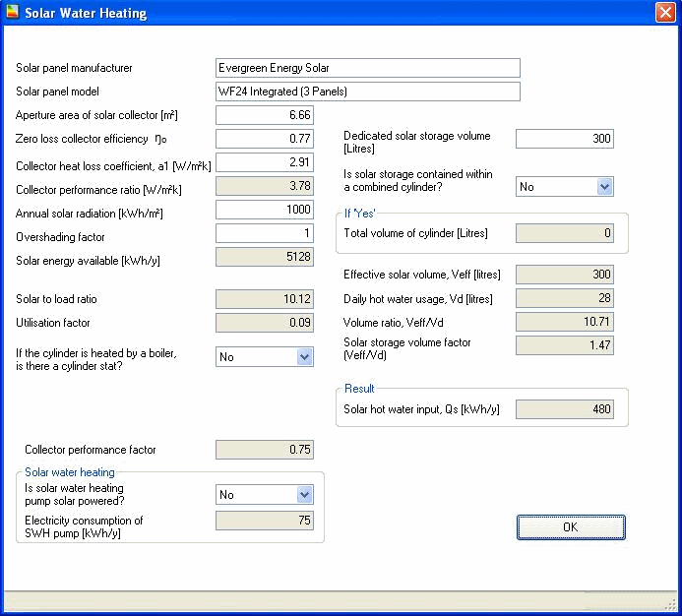682x616 pixels.
Task: Select the Utilisation factor value 0.09
Action: [265, 323]
